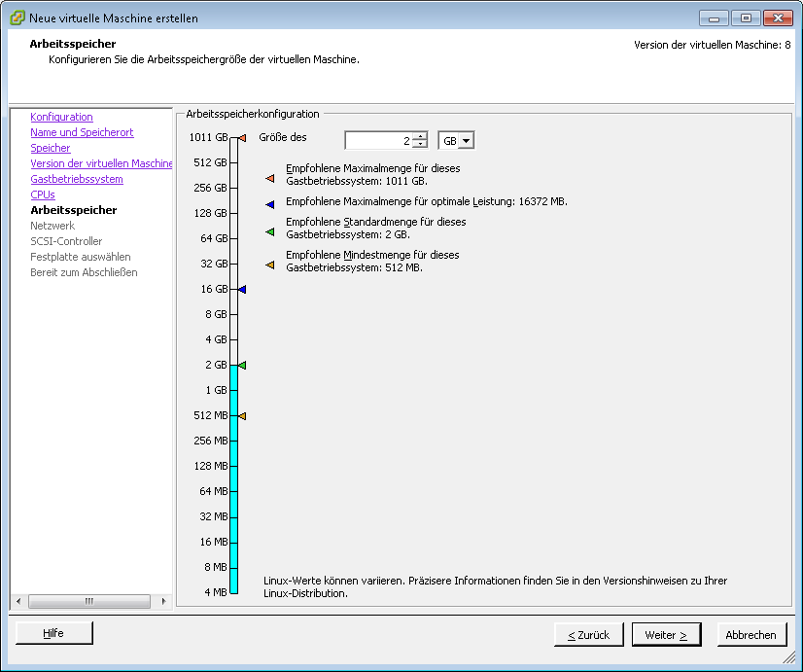803x672 pixels.
Task: Click the orange legend triangle for minimum amount
Action: pyautogui.click(x=270, y=265)
